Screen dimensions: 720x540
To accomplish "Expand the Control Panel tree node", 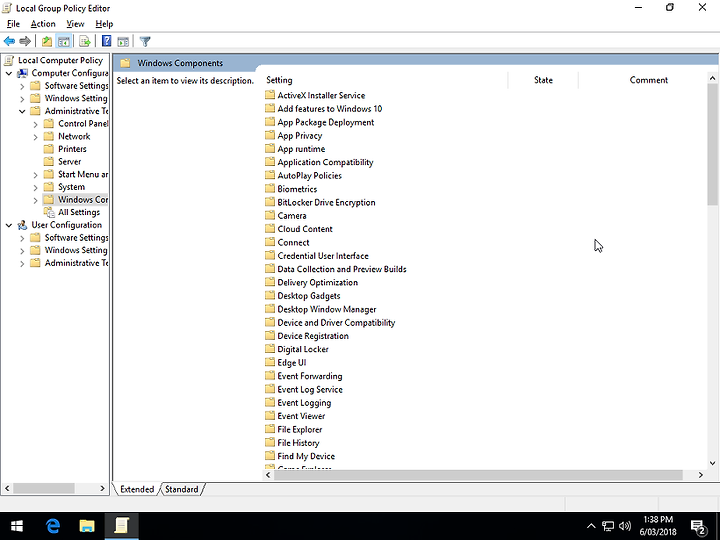I will (x=35, y=124).
